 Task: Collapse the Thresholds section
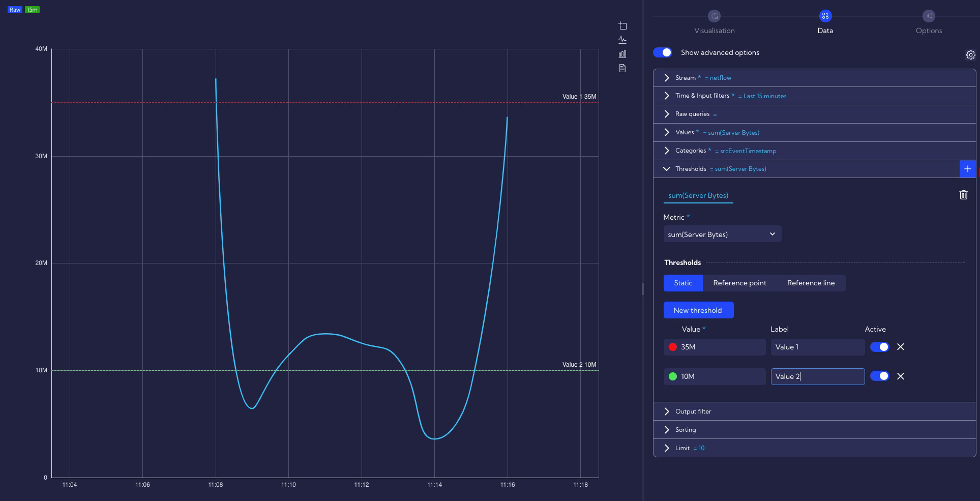point(807,169)
